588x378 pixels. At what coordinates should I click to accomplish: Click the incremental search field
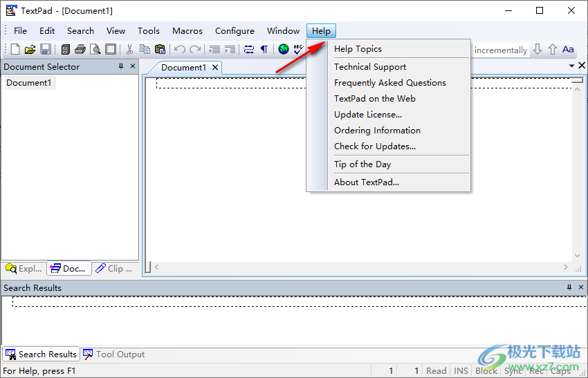coord(501,50)
